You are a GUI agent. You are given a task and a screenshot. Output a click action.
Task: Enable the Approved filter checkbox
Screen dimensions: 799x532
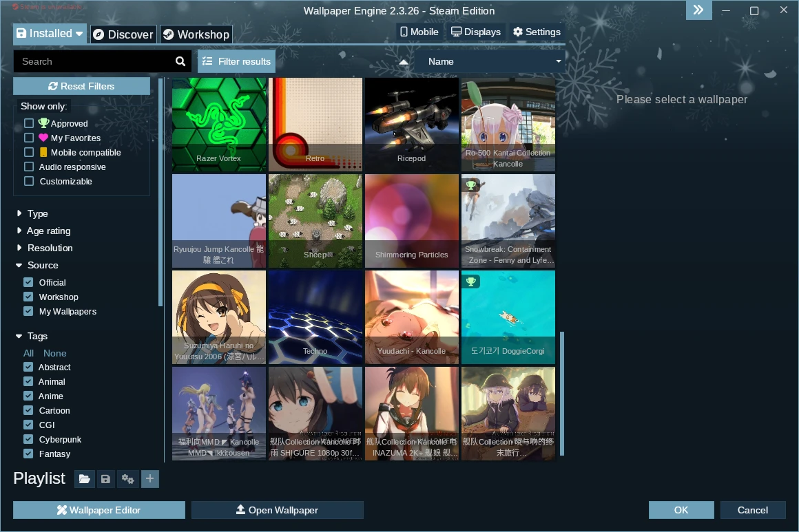(x=29, y=123)
